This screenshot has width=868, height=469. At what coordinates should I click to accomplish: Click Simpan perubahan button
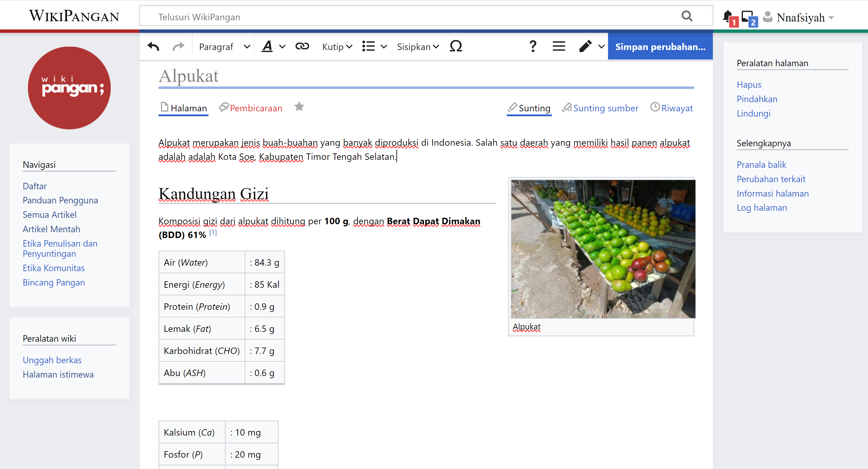(x=660, y=47)
